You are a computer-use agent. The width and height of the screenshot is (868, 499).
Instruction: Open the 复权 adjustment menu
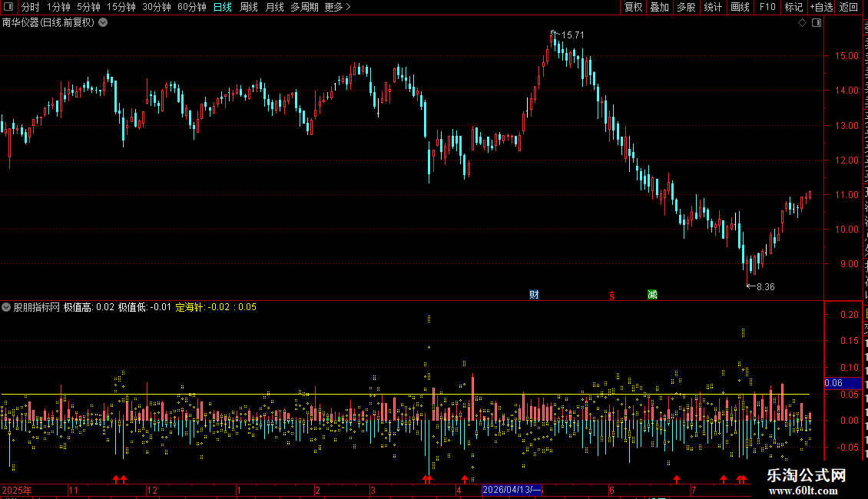click(633, 7)
